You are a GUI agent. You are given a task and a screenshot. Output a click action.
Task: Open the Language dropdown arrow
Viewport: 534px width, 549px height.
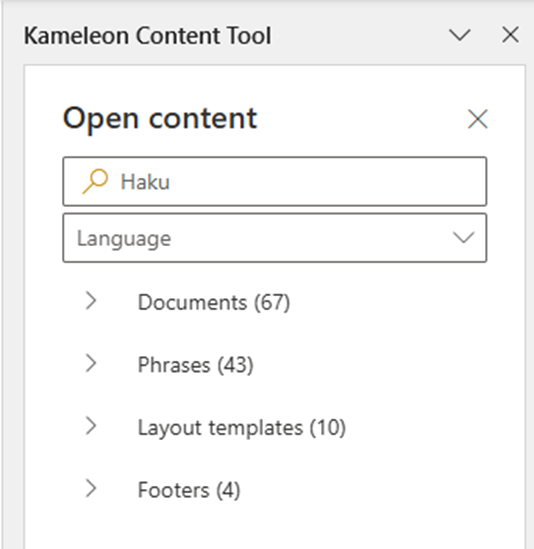tap(463, 237)
